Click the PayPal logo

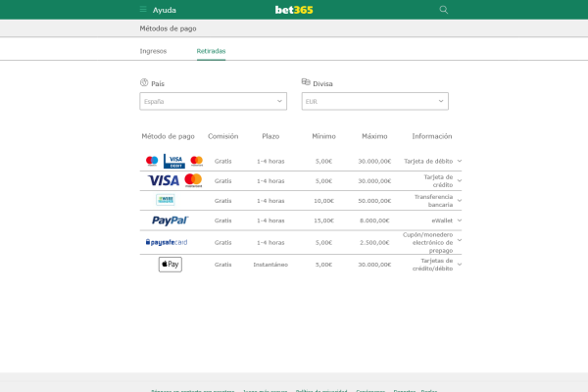coord(170,220)
